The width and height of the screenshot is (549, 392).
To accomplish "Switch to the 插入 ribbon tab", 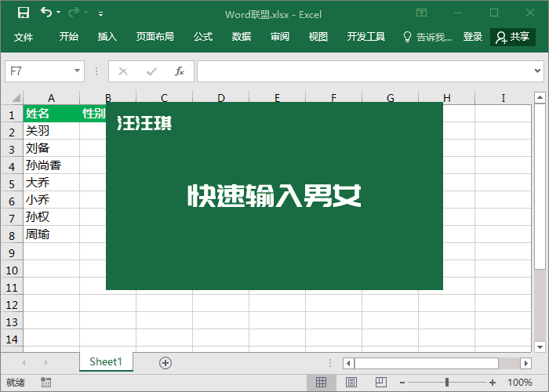I will coord(107,36).
